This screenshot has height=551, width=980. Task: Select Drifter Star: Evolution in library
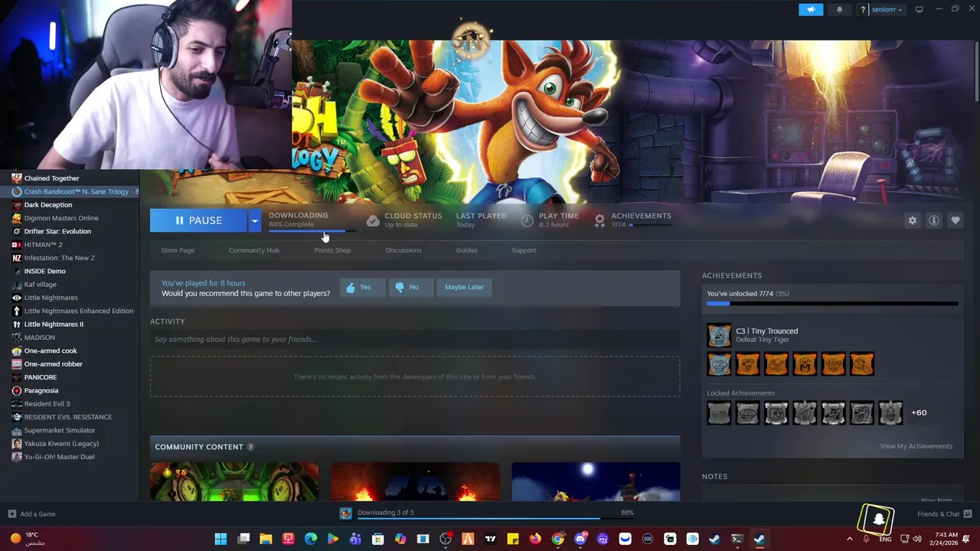coord(57,231)
